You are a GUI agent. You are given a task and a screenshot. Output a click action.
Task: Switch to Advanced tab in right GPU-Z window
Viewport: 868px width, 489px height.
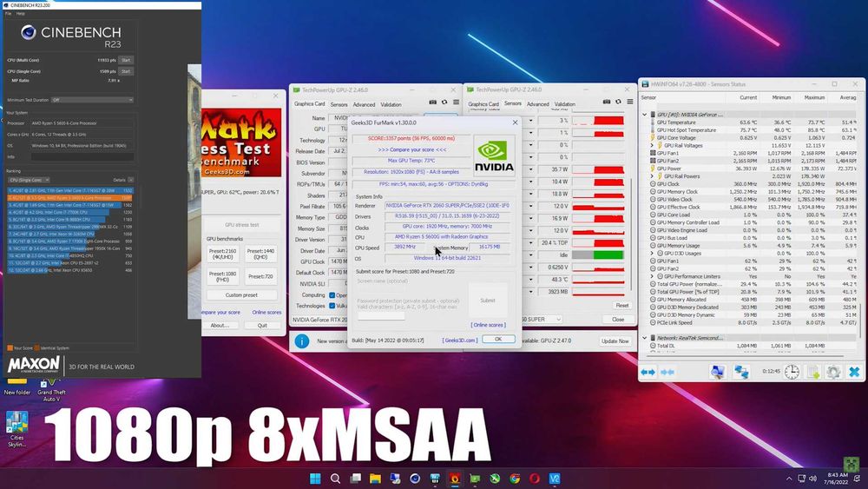pyautogui.click(x=537, y=104)
